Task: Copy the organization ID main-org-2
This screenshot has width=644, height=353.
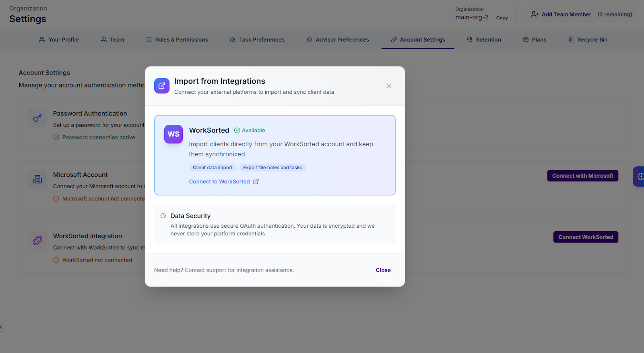Action: [502, 18]
